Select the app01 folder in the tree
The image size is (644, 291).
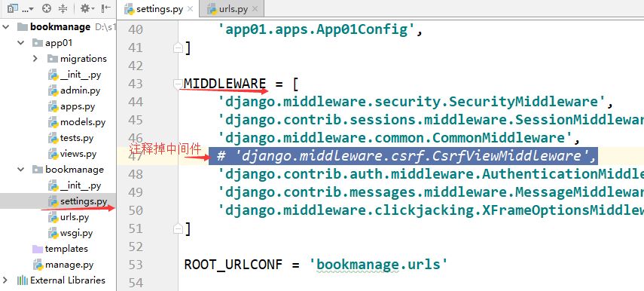(x=59, y=43)
